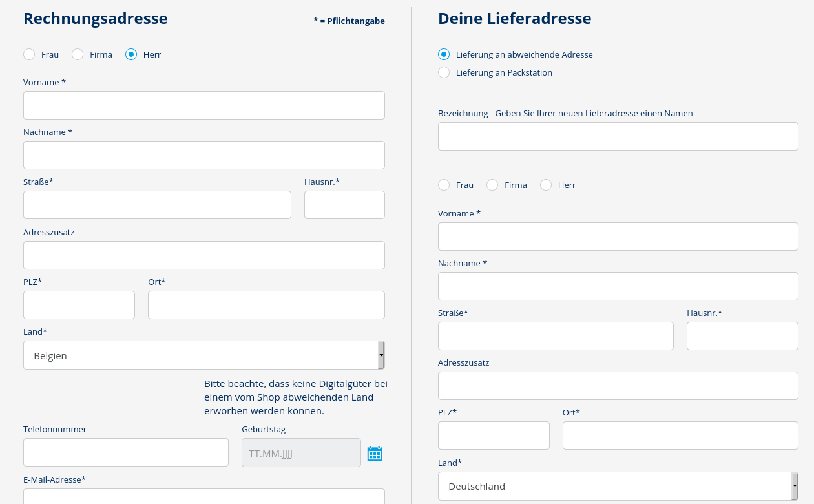Click the Deine Lieferadresse heading
Viewport: 814px width, 504px height.
[x=515, y=19]
